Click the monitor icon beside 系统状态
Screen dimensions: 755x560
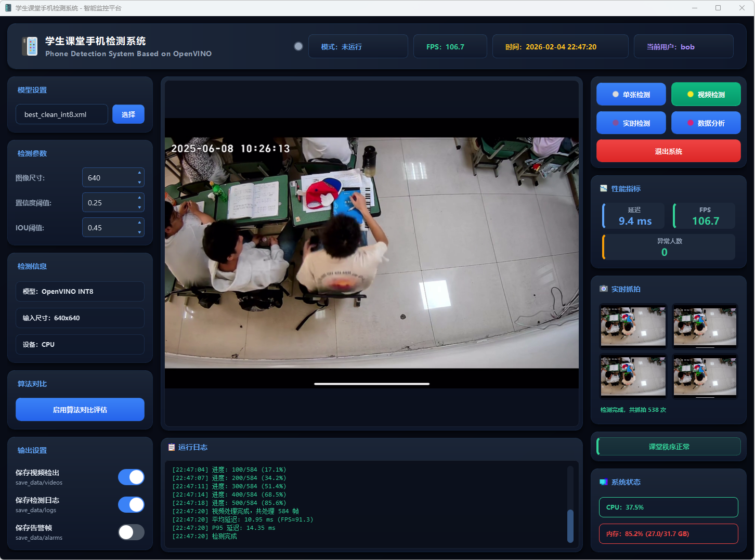click(x=604, y=482)
